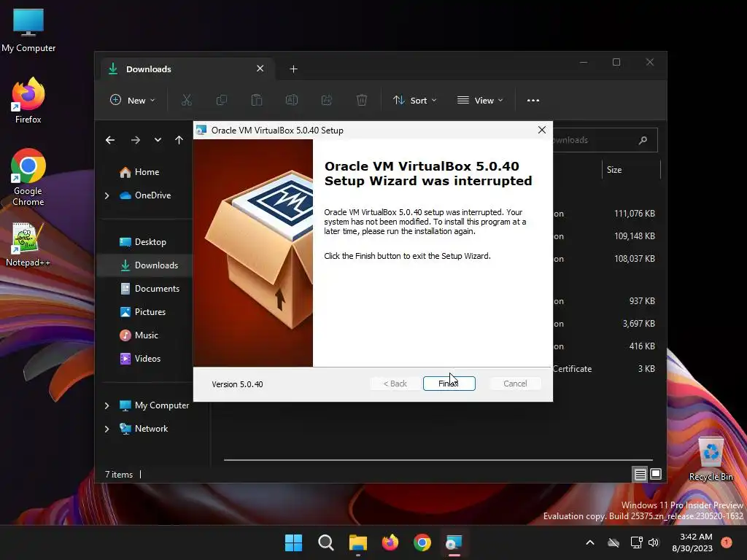Click Cancel in the VirtualBox setup dialog
This screenshot has height=560, width=747.
[515, 384]
